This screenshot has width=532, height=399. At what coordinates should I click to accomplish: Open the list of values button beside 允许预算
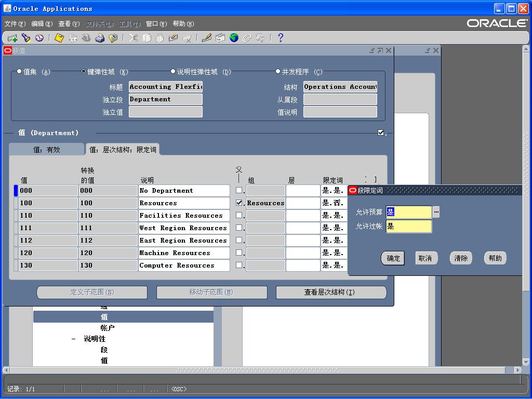[x=436, y=212]
